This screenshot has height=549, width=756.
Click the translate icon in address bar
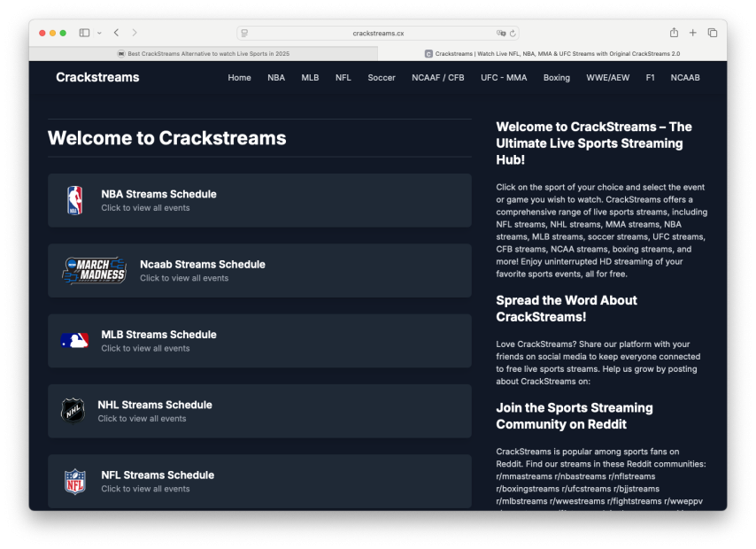pos(501,34)
